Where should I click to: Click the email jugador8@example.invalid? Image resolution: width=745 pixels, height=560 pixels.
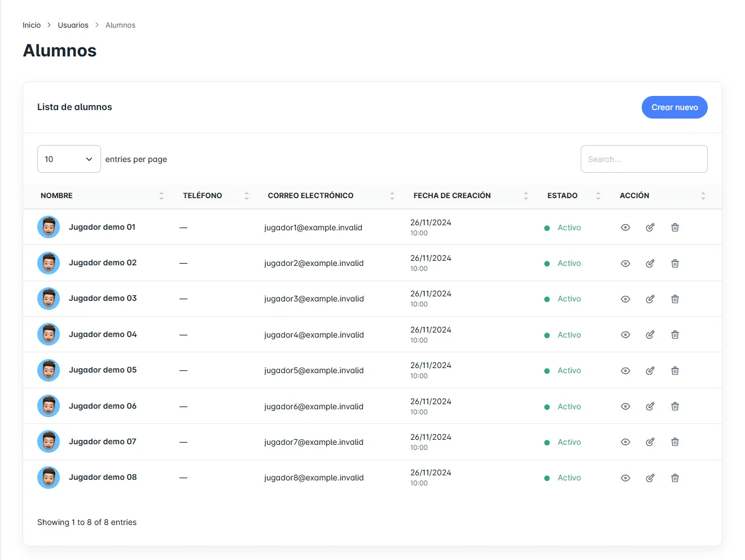coord(314,478)
